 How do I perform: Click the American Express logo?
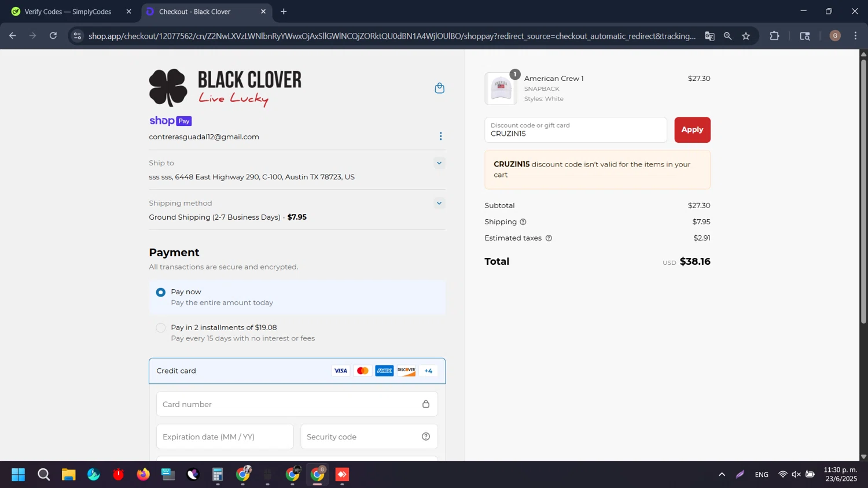384,371
